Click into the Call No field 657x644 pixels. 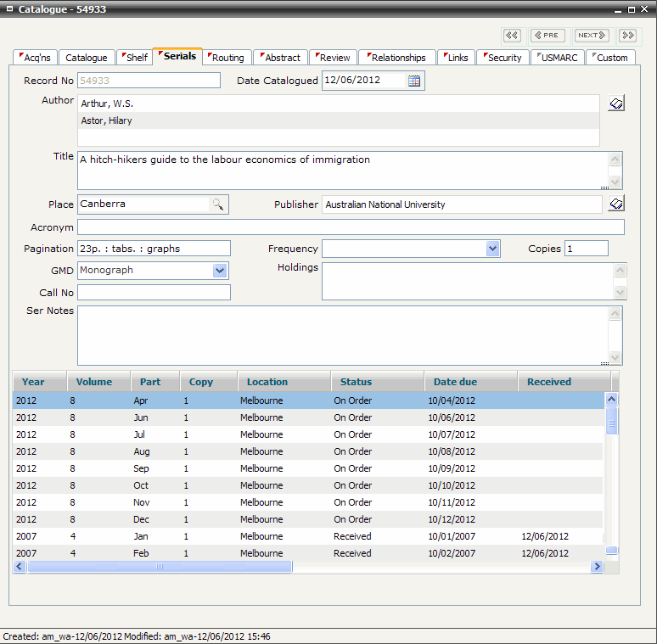point(154,293)
